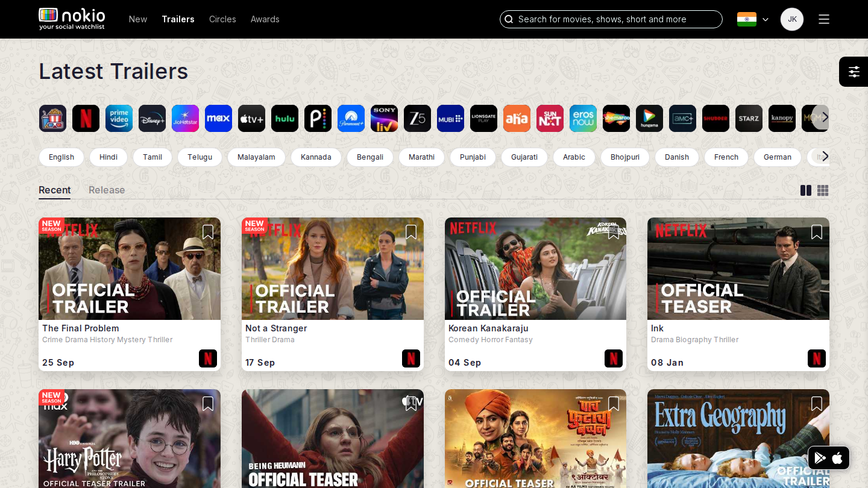
Task: Select the Sony LIV provider icon
Action: pyautogui.click(x=384, y=118)
